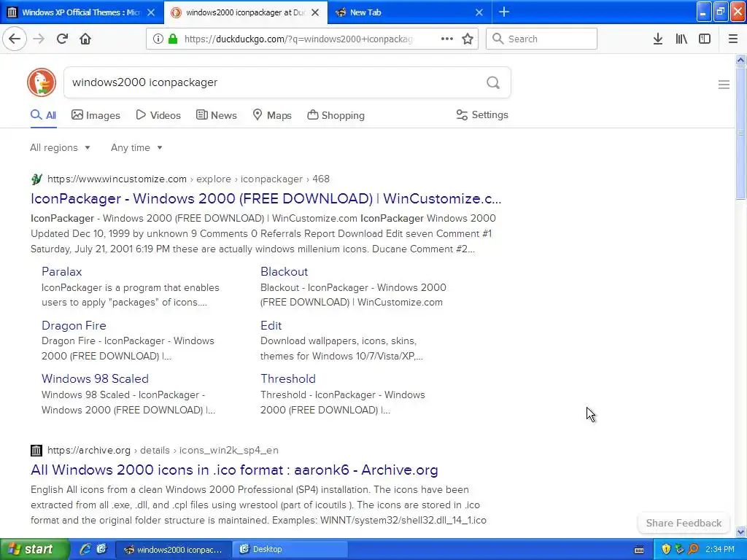
Task: Click the wincustomize favicon by first result
Action: (36, 179)
